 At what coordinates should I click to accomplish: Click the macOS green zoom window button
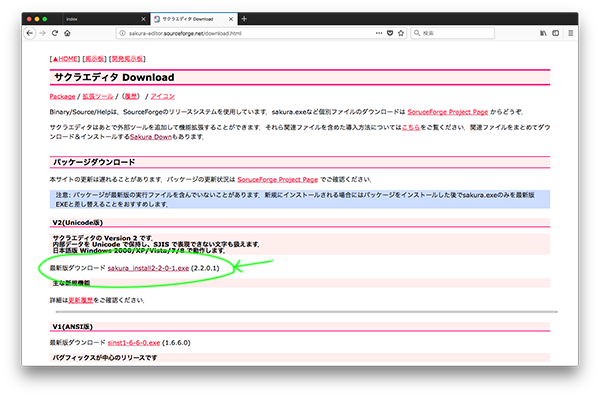pos(45,19)
